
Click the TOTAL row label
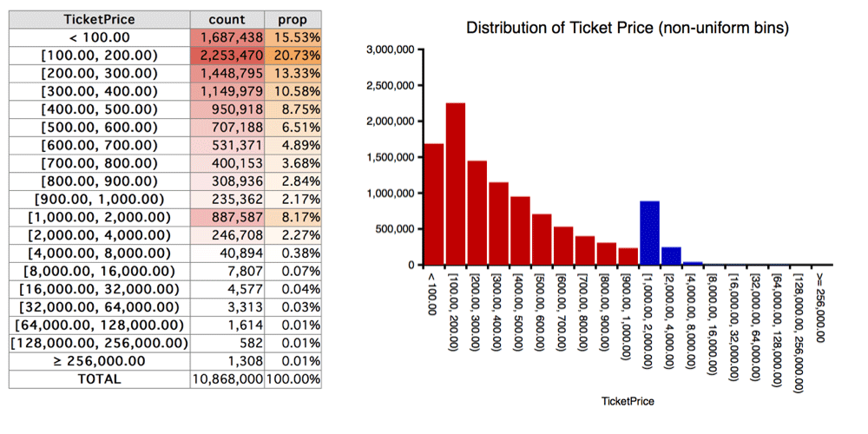point(100,379)
